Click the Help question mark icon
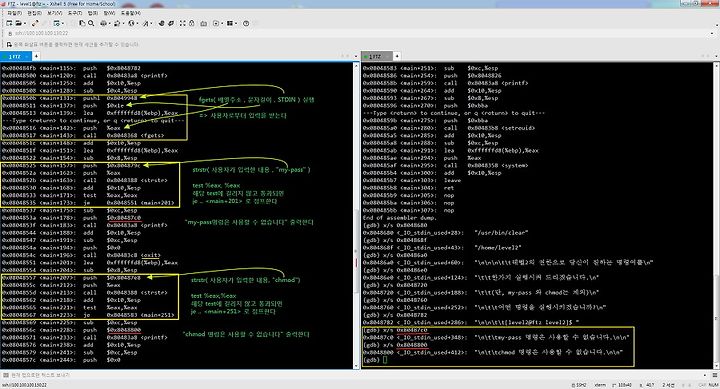720x389 pixels. (246, 23)
